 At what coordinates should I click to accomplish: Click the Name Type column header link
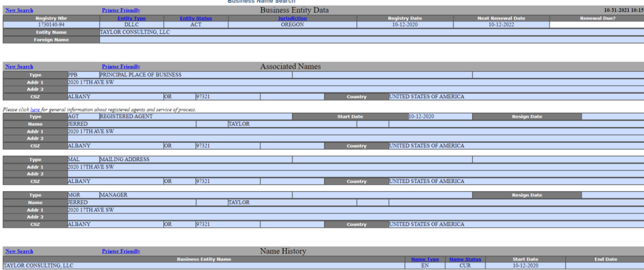[425, 259]
